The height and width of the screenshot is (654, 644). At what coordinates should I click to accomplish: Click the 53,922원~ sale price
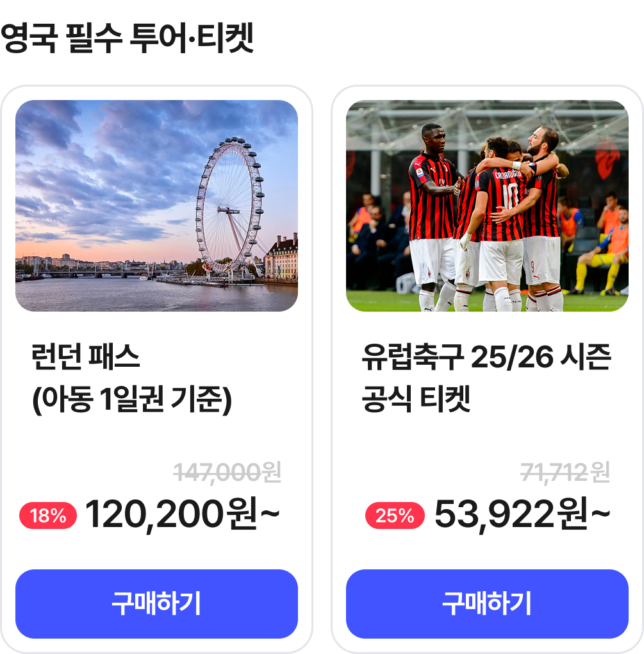[522, 515]
